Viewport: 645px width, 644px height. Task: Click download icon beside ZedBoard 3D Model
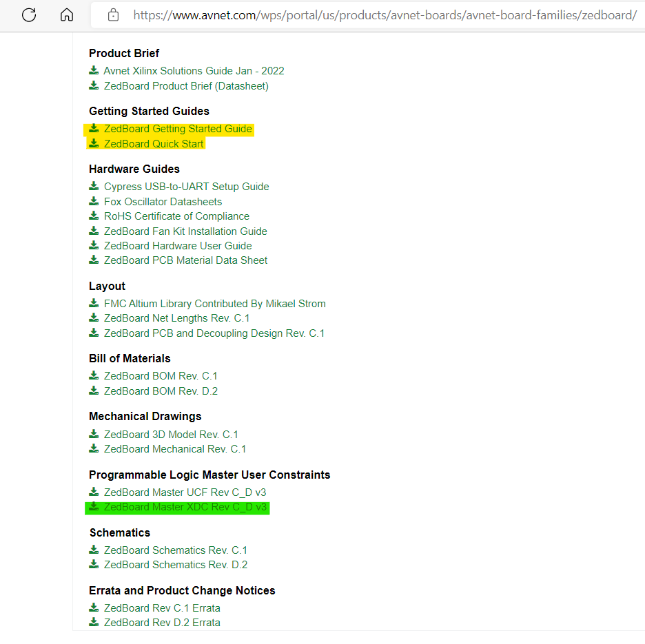(94, 435)
